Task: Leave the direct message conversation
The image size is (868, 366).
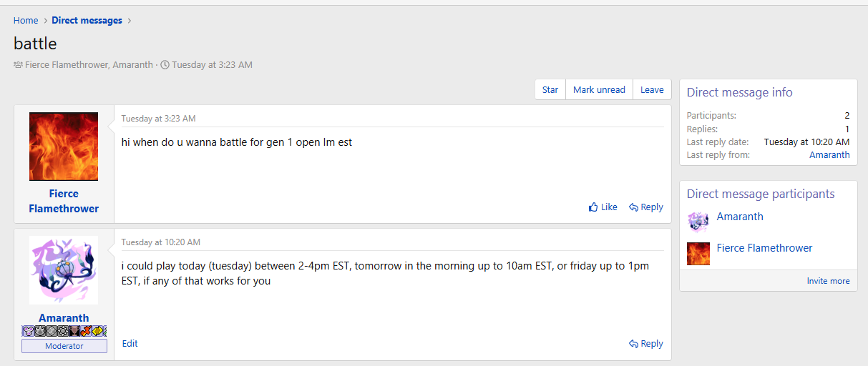Action: [652, 89]
